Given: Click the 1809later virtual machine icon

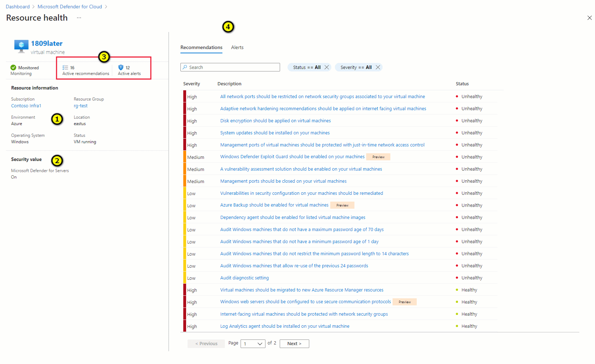Looking at the screenshot, I should click(x=21, y=45).
